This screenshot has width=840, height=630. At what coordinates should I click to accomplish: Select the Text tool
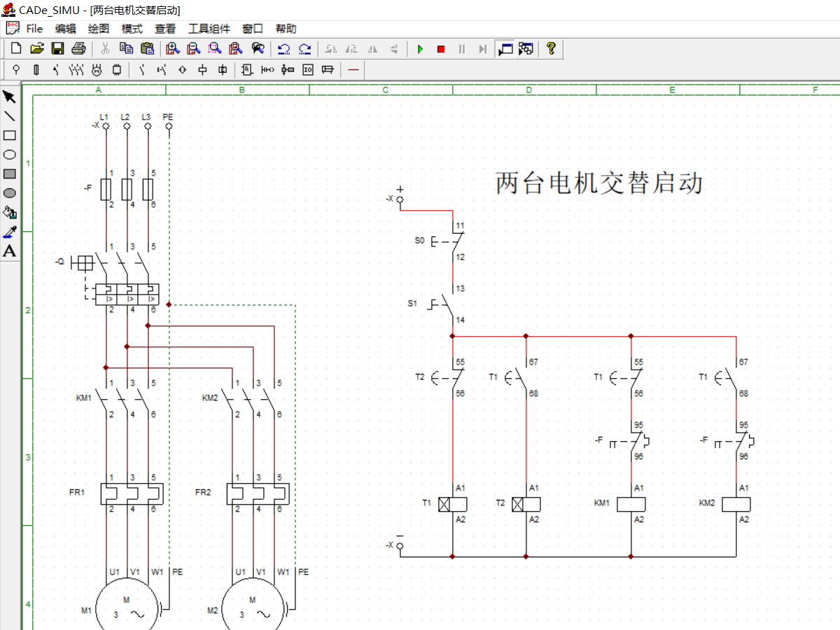click(9, 250)
